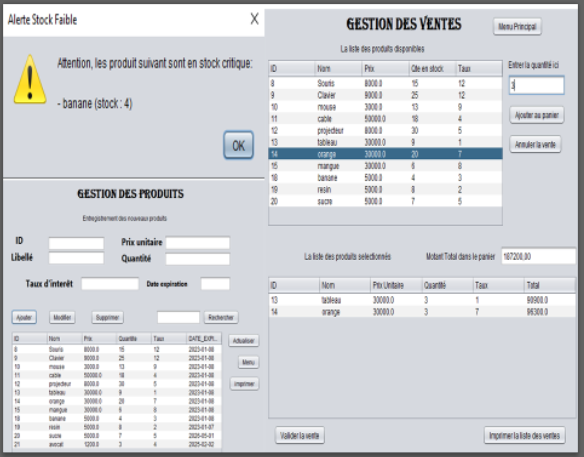Select the projecteur row in available products list
Viewport: 584px width, 457px height.
pyautogui.click(x=385, y=130)
